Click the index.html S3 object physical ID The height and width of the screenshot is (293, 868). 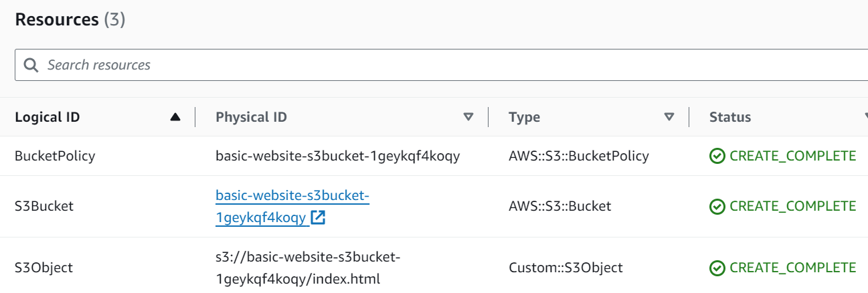[x=307, y=268]
